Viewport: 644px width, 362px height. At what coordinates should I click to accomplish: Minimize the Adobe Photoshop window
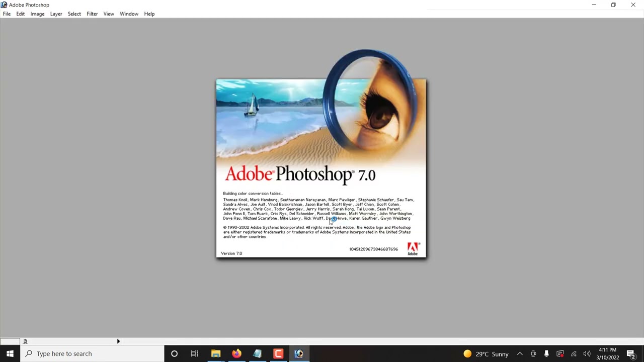click(594, 5)
